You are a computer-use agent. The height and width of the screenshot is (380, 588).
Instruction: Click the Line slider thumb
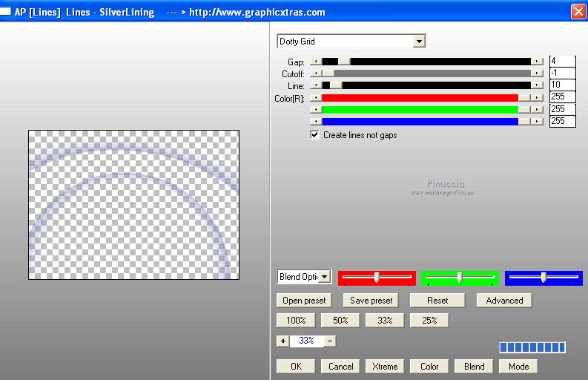(336, 85)
